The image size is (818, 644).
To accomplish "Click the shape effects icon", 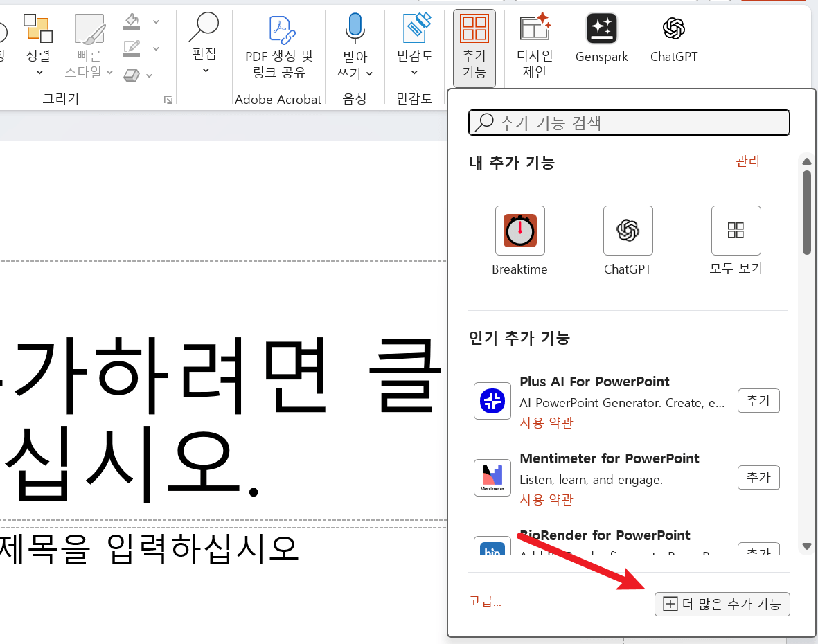I will coord(132,75).
